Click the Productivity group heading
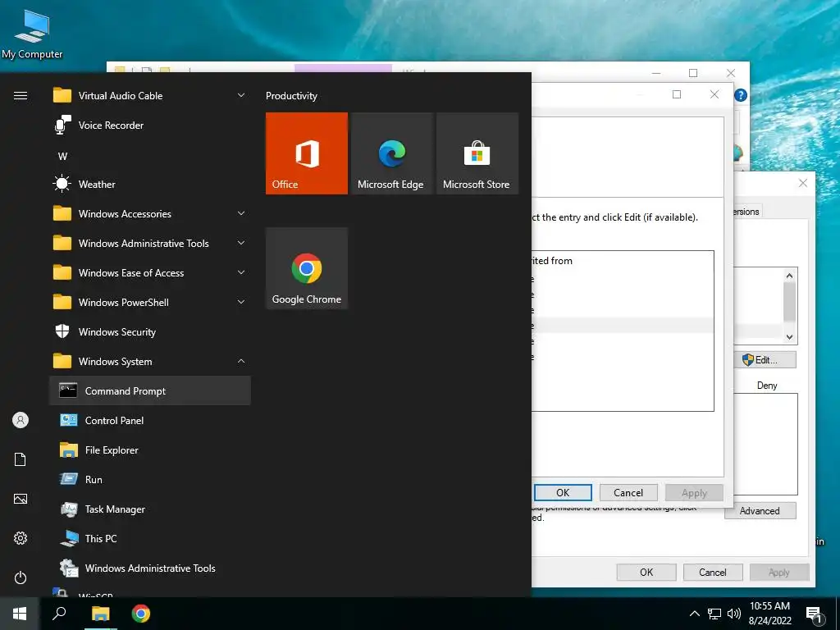The height and width of the screenshot is (630, 840). pyautogui.click(x=291, y=96)
